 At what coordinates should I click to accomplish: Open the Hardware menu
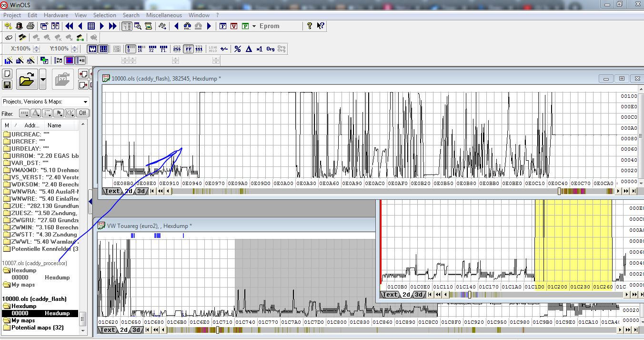[56, 15]
